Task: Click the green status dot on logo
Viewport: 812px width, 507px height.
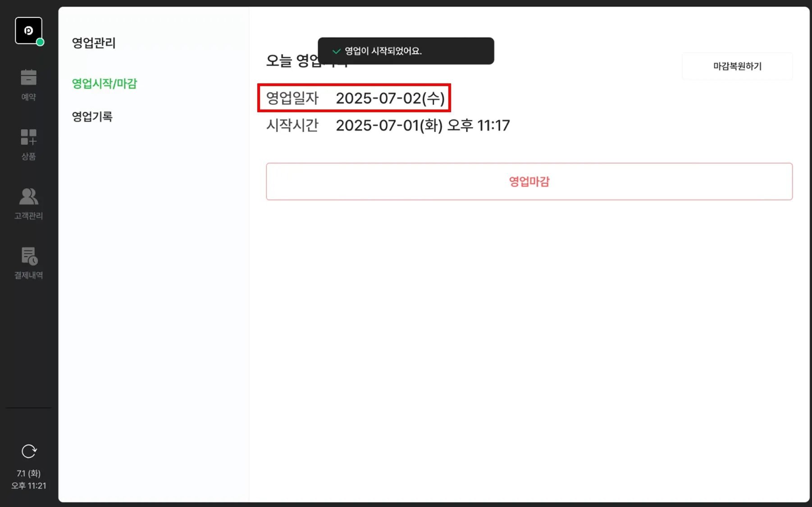Action: 40,42
